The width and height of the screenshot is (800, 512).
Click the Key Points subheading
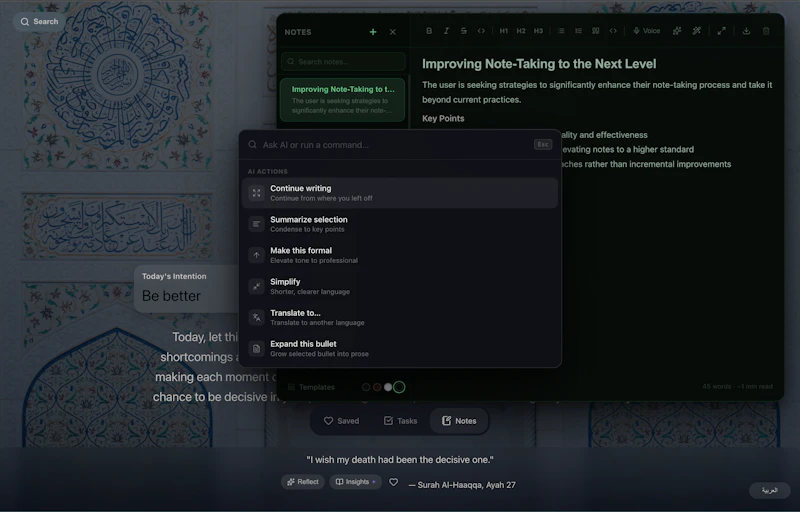[443, 118]
